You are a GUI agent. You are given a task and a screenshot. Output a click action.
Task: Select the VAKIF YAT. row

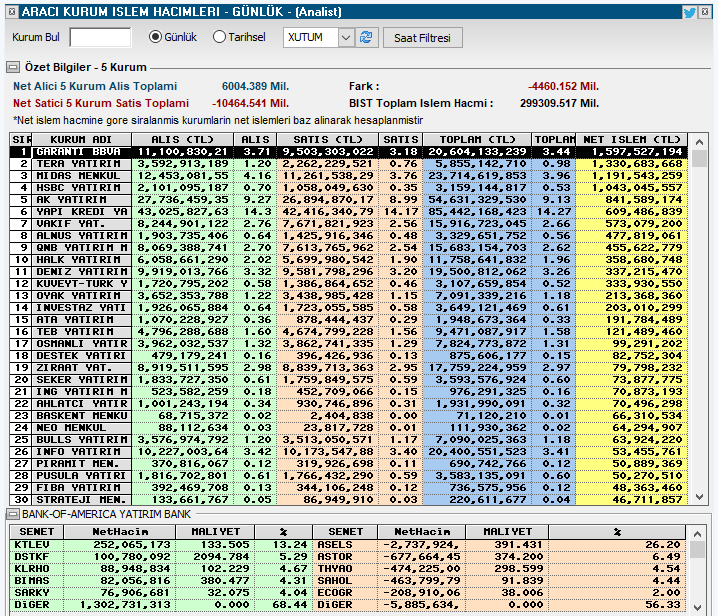click(x=348, y=224)
